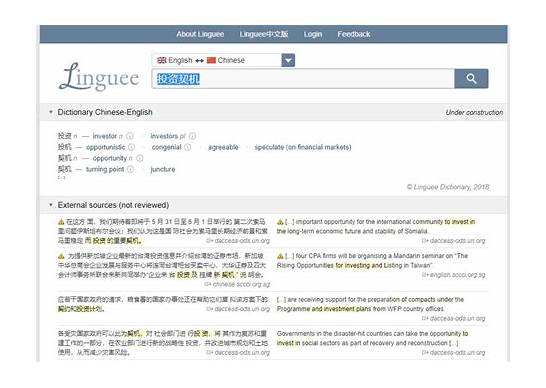
Task: Click the search text input field
Action: pos(303,79)
